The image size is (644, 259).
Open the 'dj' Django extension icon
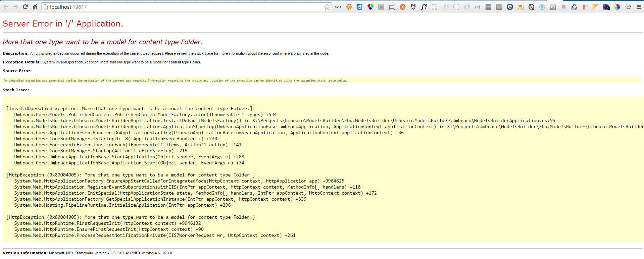[x=553, y=7]
